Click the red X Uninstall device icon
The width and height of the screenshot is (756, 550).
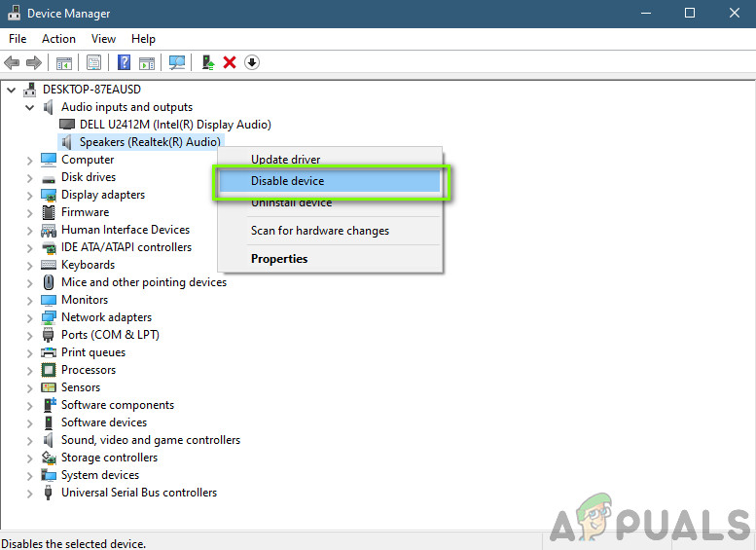pos(230,62)
